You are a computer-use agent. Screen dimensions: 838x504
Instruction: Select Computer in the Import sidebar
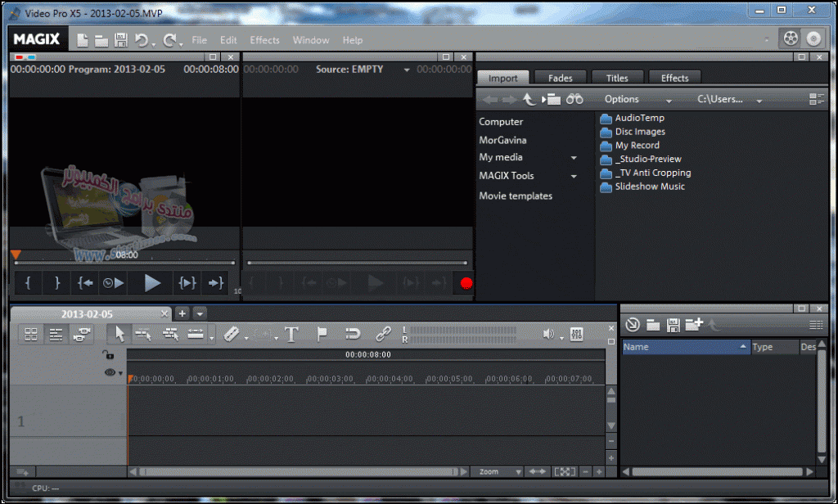(x=501, y=122)
